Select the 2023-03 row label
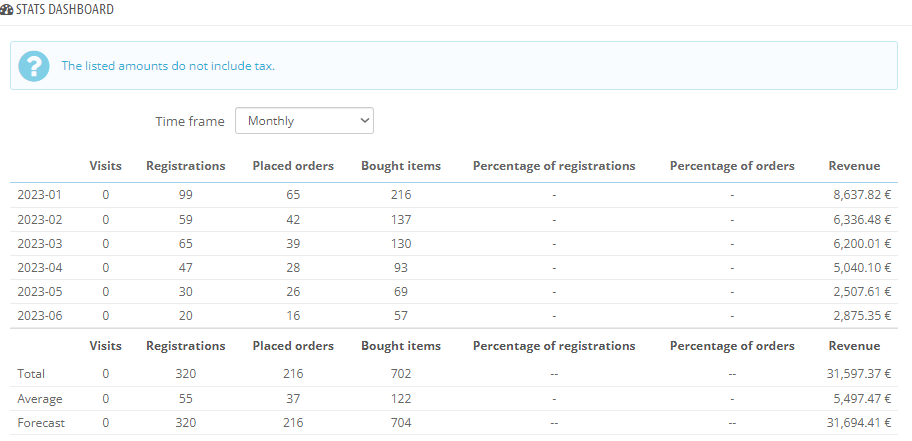 37,243
